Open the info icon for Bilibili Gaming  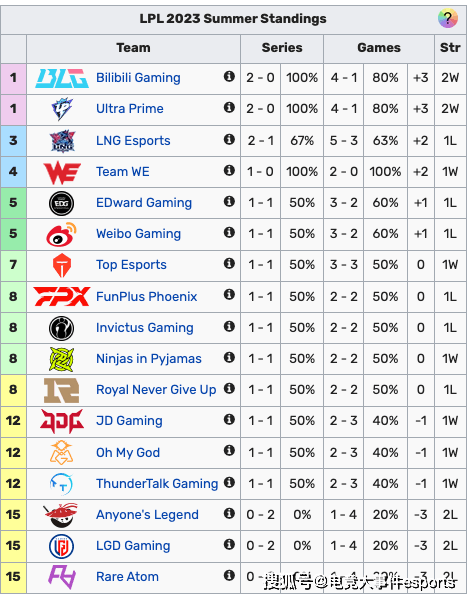point(229,77)
